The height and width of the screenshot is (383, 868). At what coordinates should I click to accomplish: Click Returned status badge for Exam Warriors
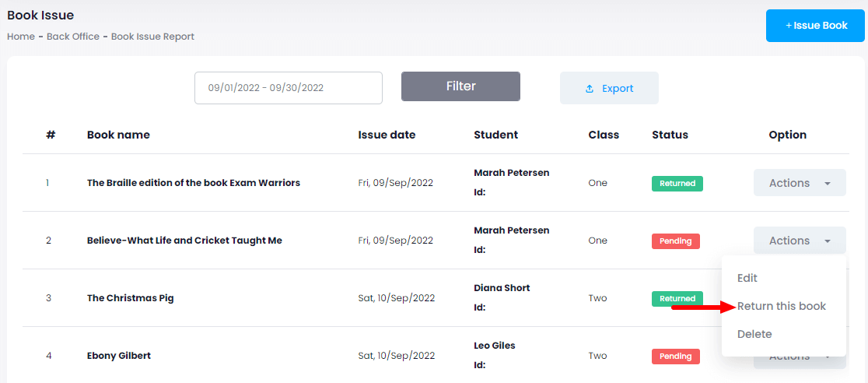click(677, 184)
